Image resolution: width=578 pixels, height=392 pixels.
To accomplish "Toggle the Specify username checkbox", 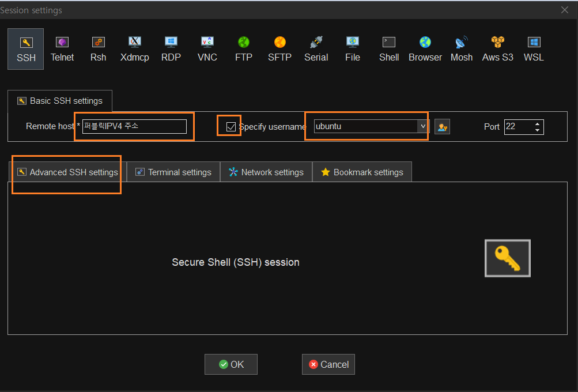I will click(231, 127).
